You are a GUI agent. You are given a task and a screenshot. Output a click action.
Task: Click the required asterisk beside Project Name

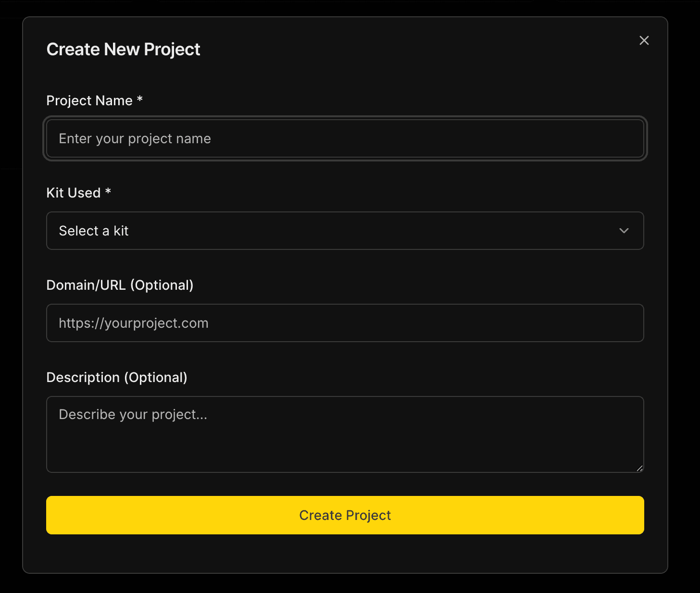140,99
